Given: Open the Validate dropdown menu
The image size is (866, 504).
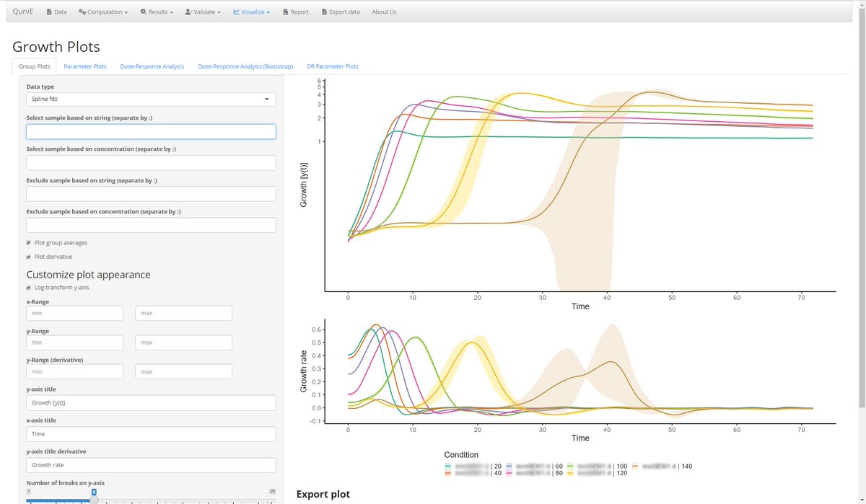Looking at the screenshot, I should [x=203, y=12].
